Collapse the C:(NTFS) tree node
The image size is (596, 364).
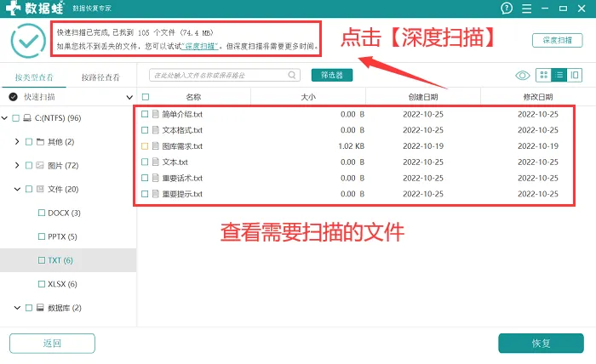[4, 118]
